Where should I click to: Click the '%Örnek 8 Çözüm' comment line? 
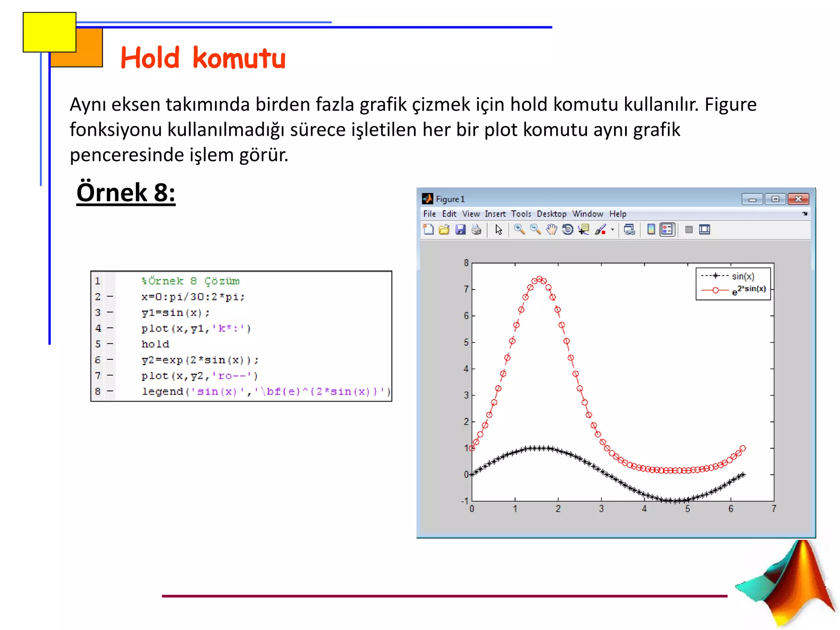(190, 281)
